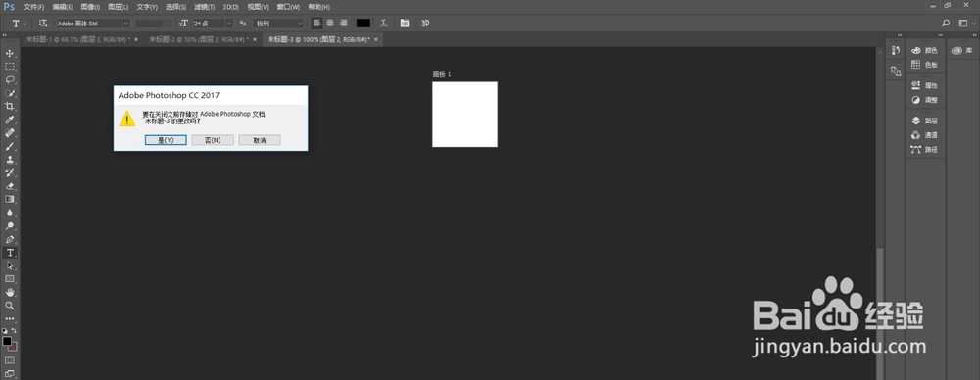Screen dimensions: 980x380
Task: Select the Lasso tool
Action: click(10, 79)
